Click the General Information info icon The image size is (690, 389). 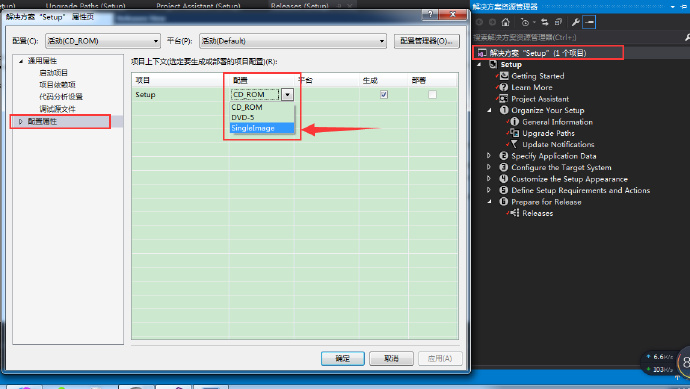(514, 121)
